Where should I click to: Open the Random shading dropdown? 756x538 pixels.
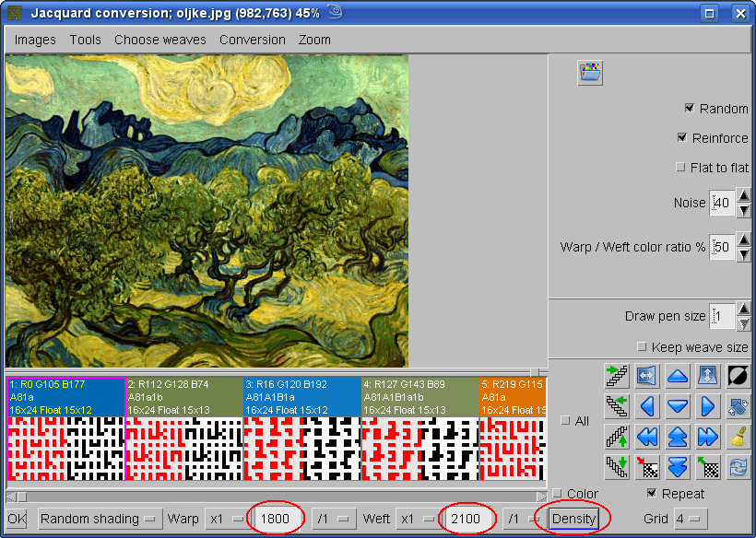(x=100, y=519)
